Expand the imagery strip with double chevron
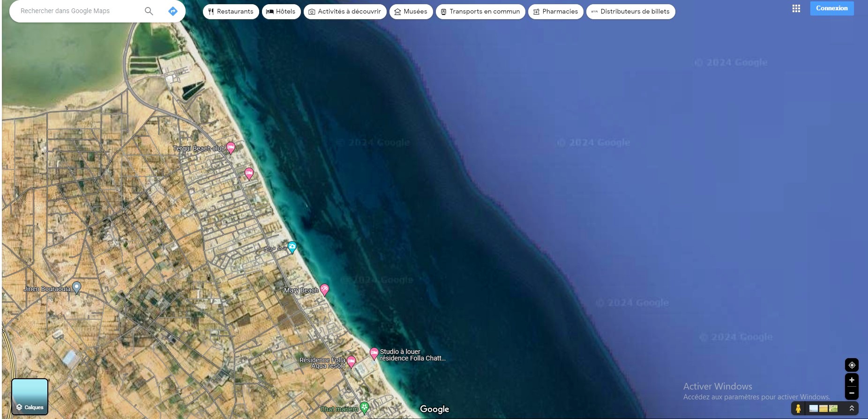 [852, 409]
